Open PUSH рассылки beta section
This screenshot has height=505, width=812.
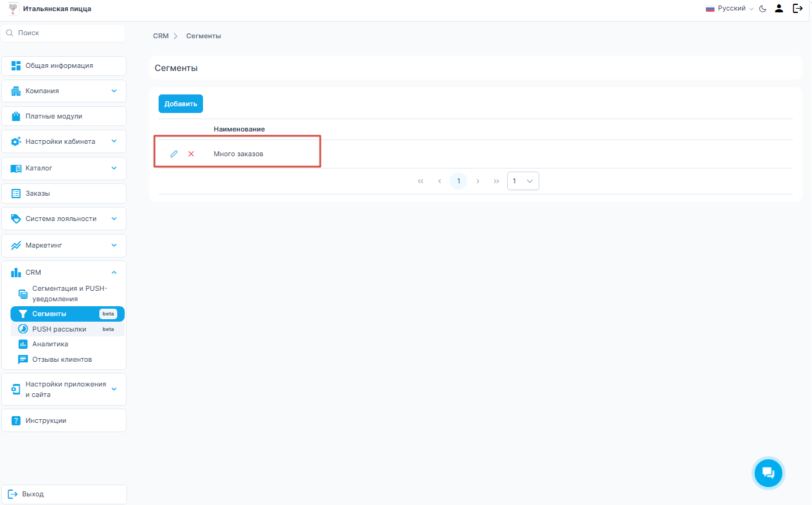click(x=59, y=329)
